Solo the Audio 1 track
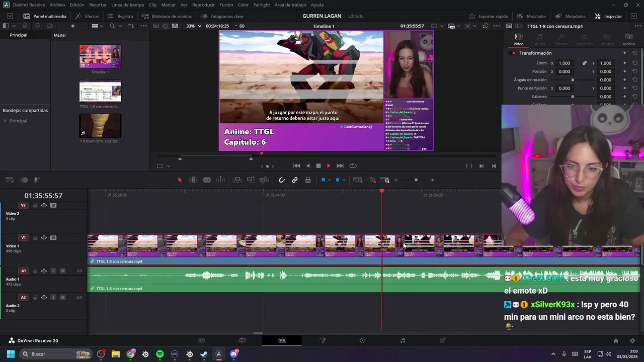644x362 pixels. click(x=53, y=271)
